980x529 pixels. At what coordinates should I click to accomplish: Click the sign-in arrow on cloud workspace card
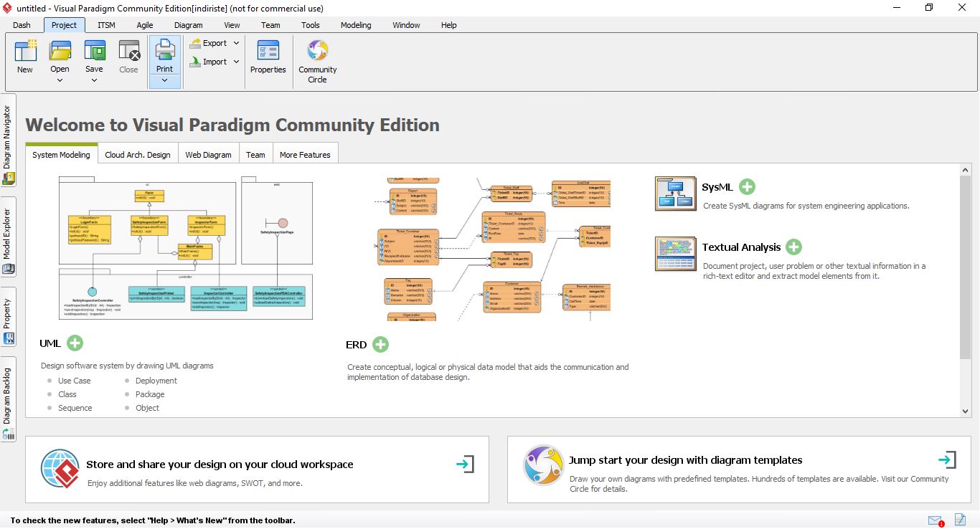pyautogui.click(x=465, y=464)
